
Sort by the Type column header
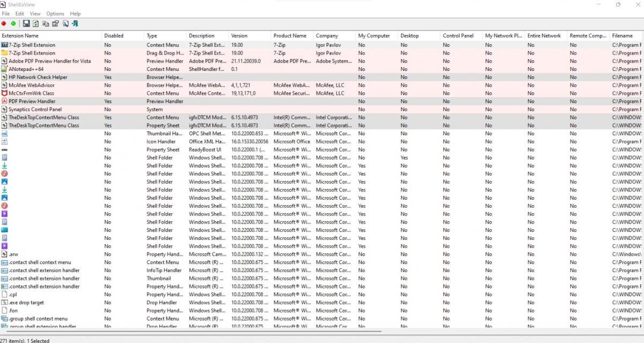165,36
